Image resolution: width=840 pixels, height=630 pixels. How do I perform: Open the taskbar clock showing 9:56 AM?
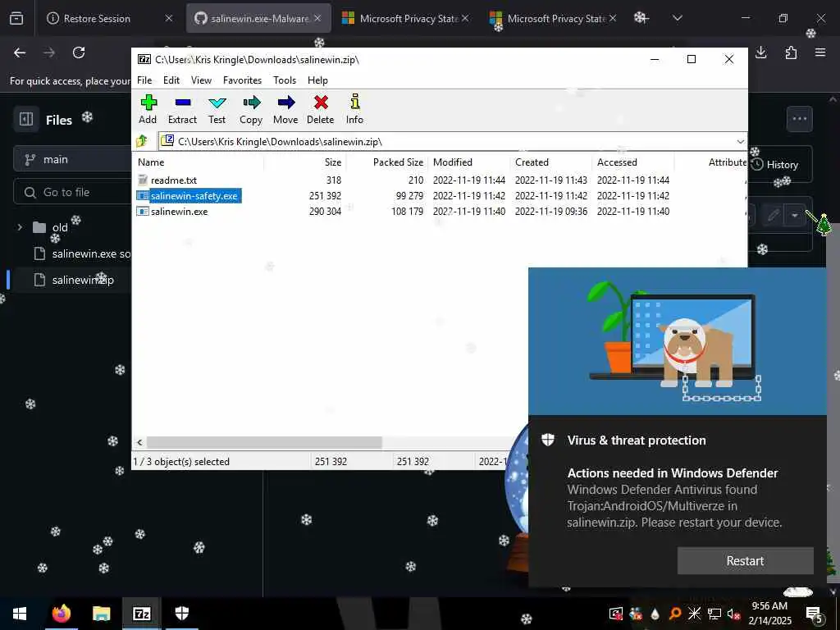pos(769,614)
